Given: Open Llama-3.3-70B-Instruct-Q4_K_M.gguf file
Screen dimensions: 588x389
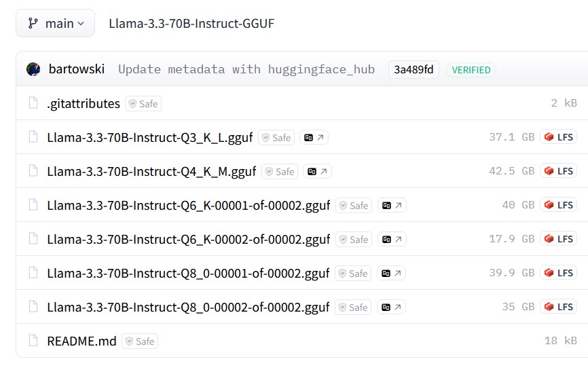Looking at the screenshot, I should click(151, 172).
